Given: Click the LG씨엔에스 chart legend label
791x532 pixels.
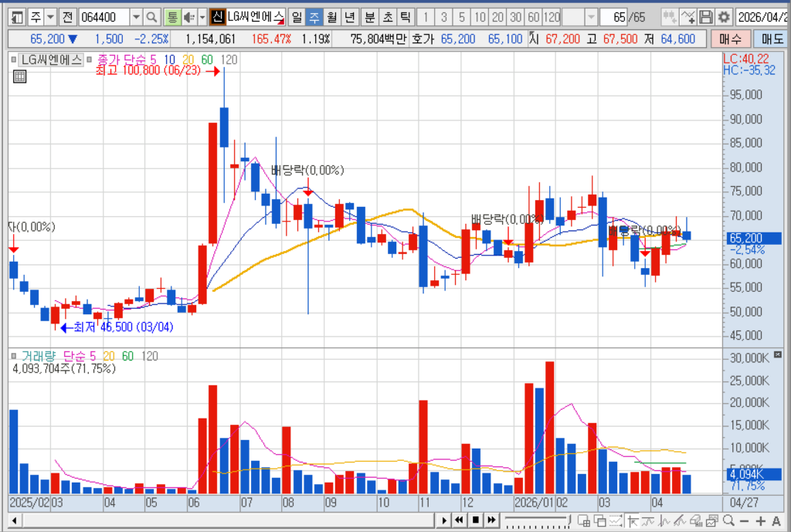Looking at the screenshot, I should click(51, 60).
